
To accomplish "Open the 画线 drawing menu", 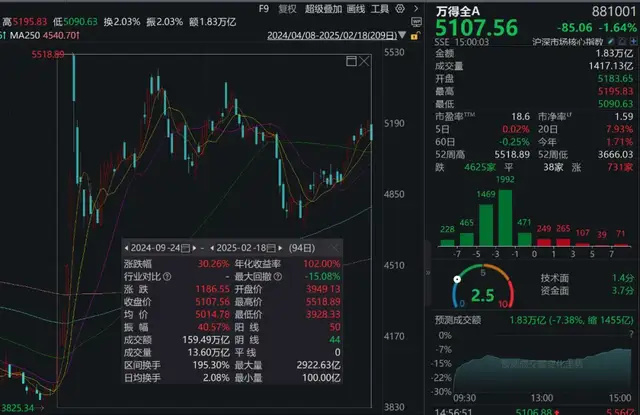I will point(356,9).
